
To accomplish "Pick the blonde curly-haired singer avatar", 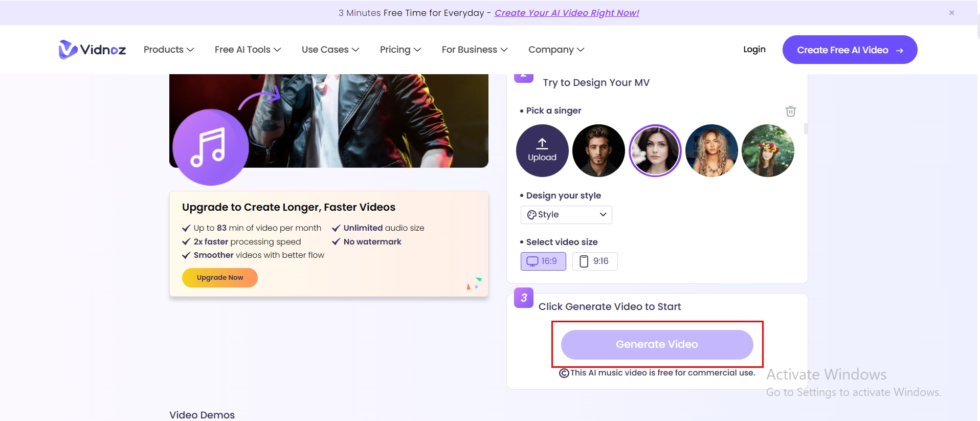I will [x=711, y=150].
